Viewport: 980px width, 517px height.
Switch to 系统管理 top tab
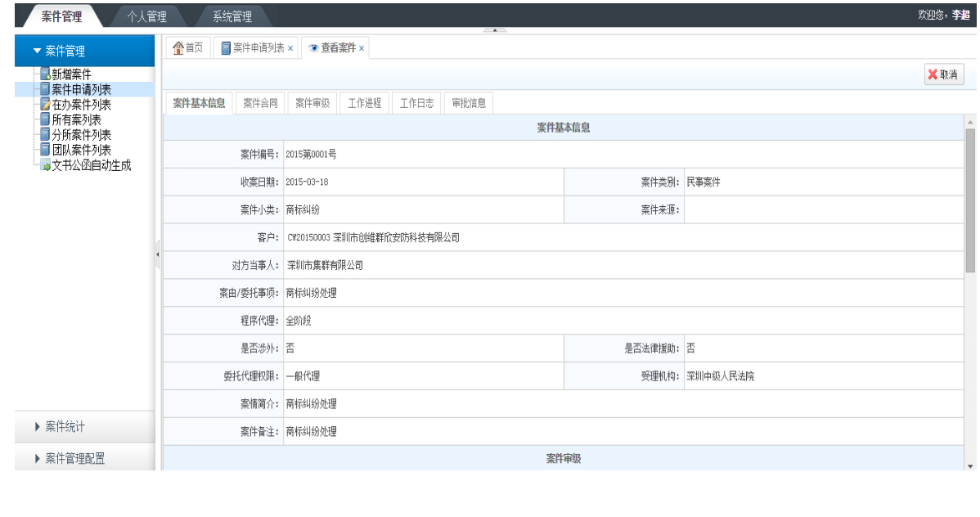click(x=232, y=17)
